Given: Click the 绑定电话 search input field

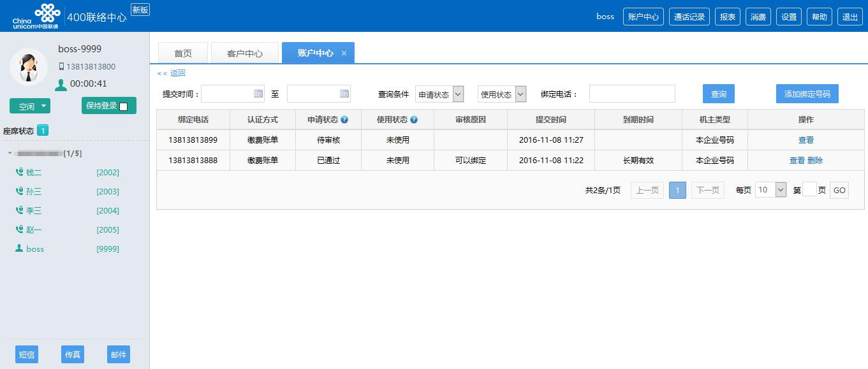Looking at the screenshot, I should click(x=631, y=94).
